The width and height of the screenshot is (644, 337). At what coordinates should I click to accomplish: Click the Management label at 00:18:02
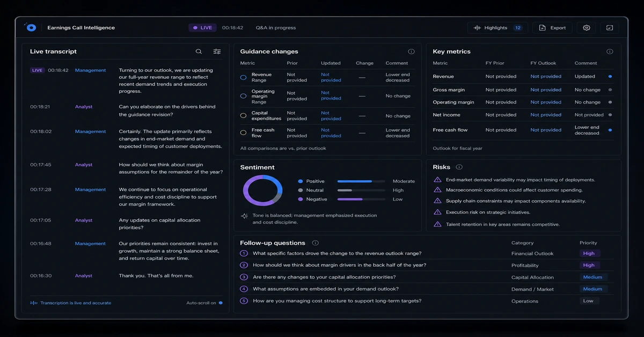coord(90,131)
